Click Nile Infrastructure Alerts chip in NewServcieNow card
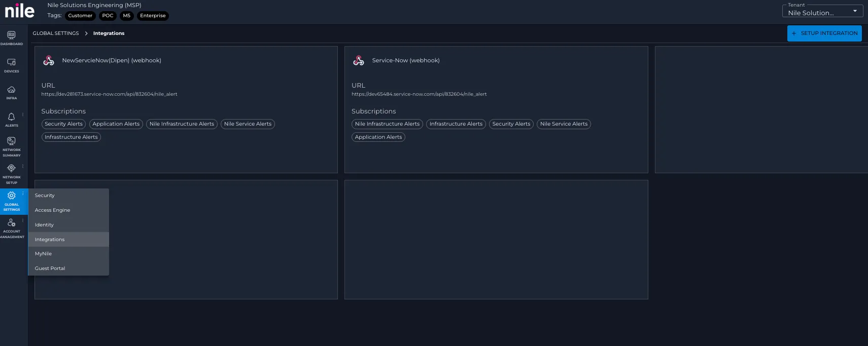This screenshot has height=346, width=868. pyautogui.click(x=182, y=124)
